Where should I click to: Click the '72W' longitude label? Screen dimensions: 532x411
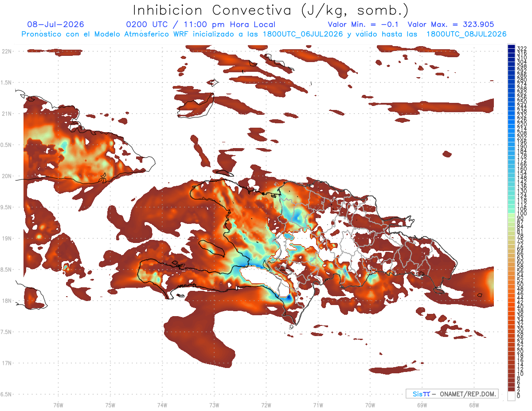point(266,405)
